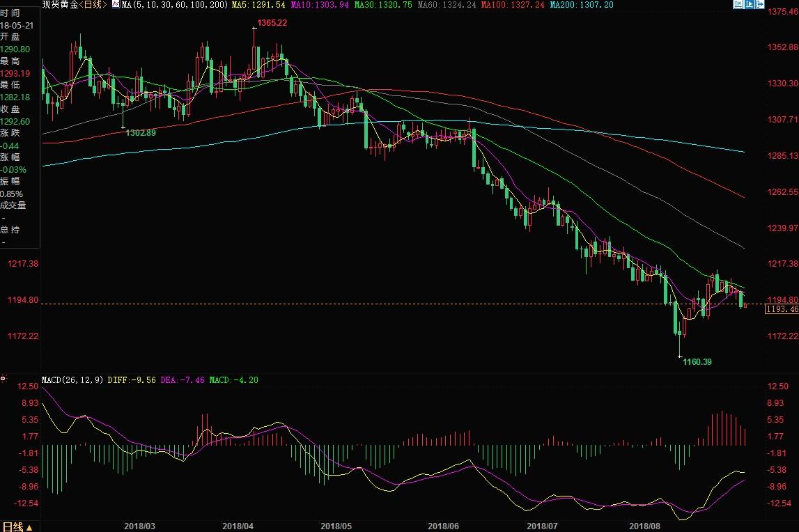The image size is (799, 532).
Task: Click the MA100:1327.24 value
Action: (512, 5)
